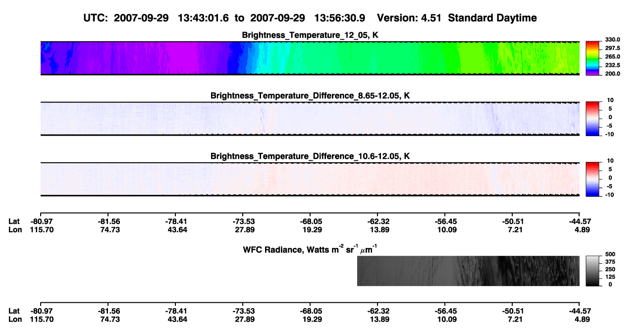
Task: Click the grayscale WFC Radiance color bar
Action: (592, 271)
